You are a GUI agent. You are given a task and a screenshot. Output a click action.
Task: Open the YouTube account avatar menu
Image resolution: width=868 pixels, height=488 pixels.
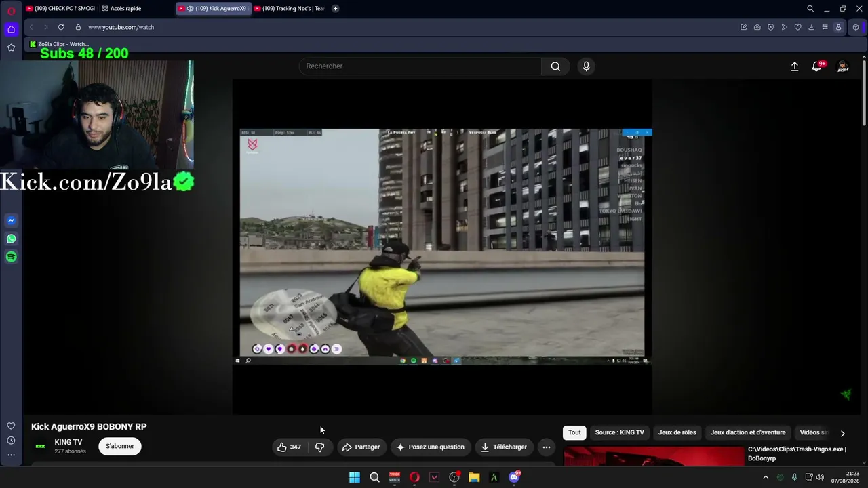point(843,66)
